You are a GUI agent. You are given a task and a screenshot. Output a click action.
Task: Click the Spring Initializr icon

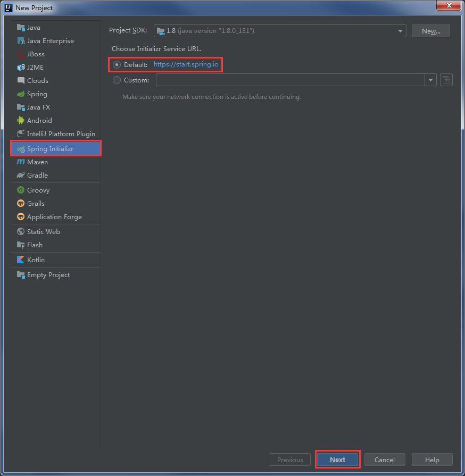coord(21,149)
